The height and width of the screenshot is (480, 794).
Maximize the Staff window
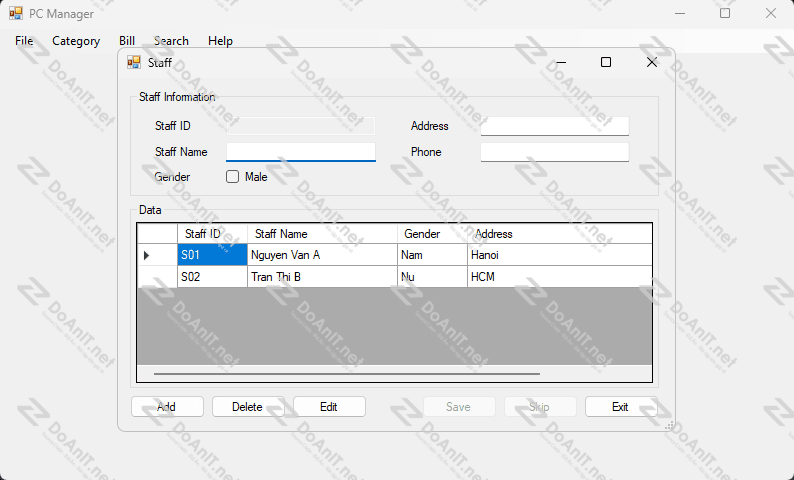[x=605, y=62]
